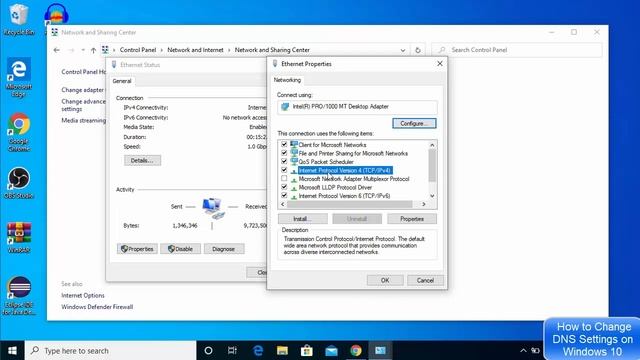Open OBS Studio desktop shortcut
640x360 pixels.
[18, 183]
